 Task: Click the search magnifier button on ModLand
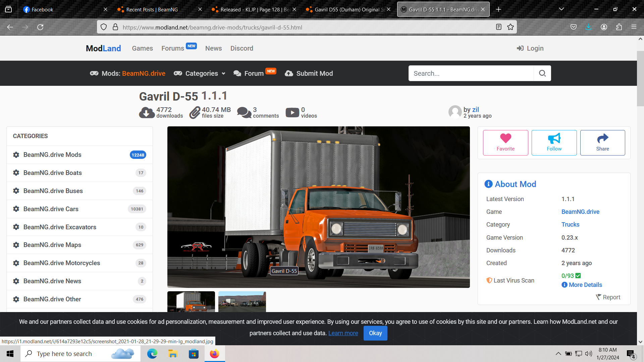click(x=542, y=73)
